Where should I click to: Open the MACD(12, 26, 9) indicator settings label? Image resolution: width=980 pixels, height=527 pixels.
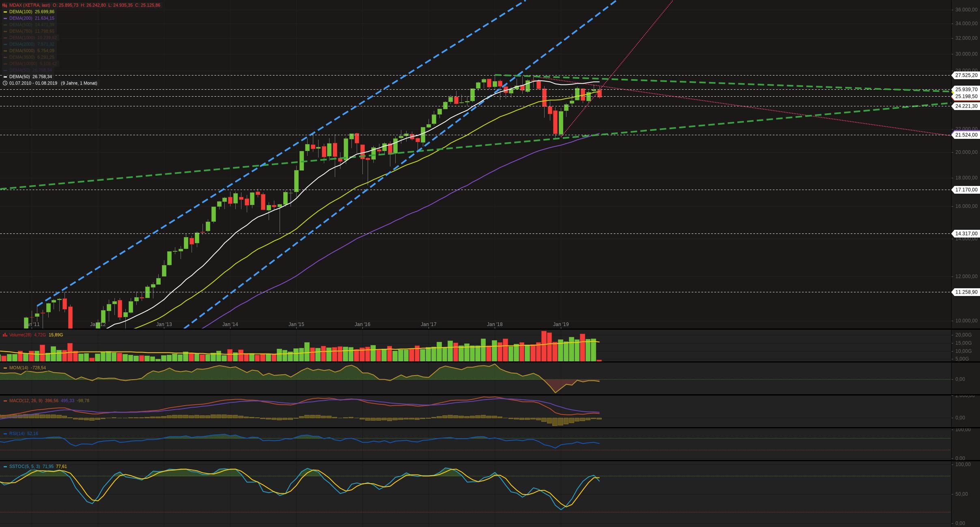pyautogui.click(x=26, y=401)
